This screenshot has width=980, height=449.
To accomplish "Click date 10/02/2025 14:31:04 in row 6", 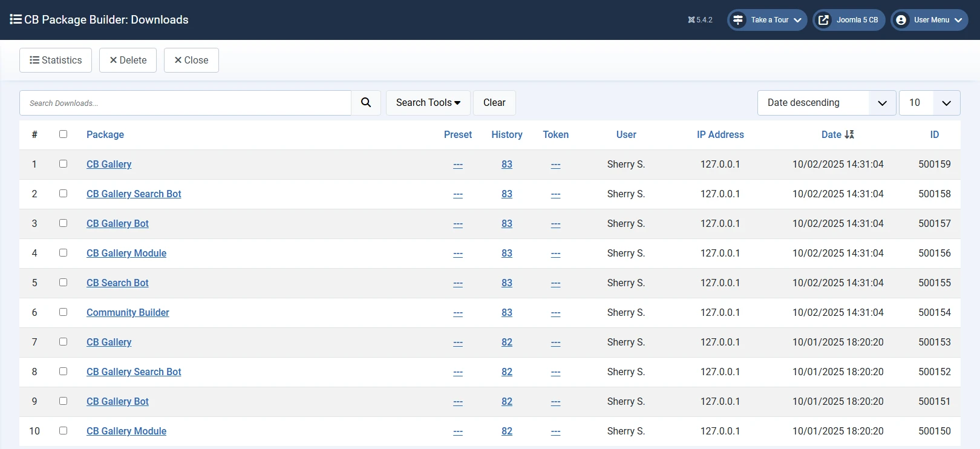I will tap(838, 312).
